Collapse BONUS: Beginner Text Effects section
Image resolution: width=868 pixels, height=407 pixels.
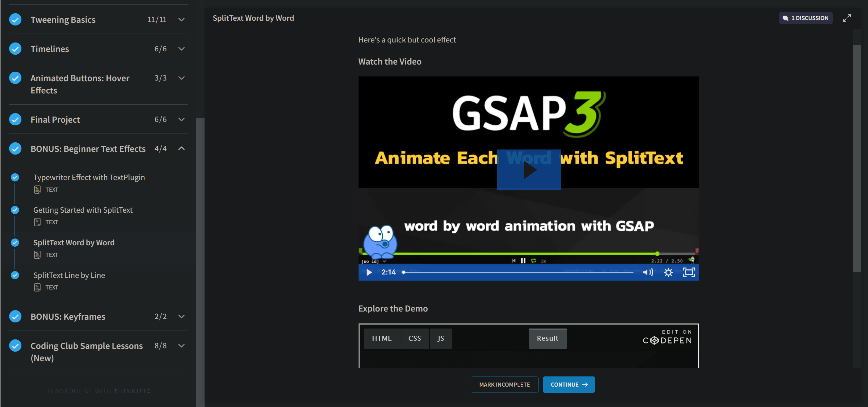[181, 148]
